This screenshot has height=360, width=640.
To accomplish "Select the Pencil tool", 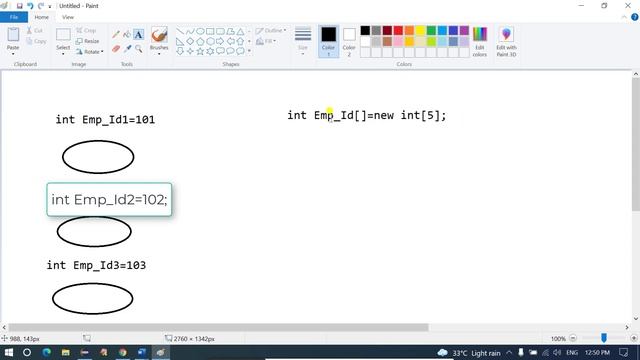I will point(116,35).
